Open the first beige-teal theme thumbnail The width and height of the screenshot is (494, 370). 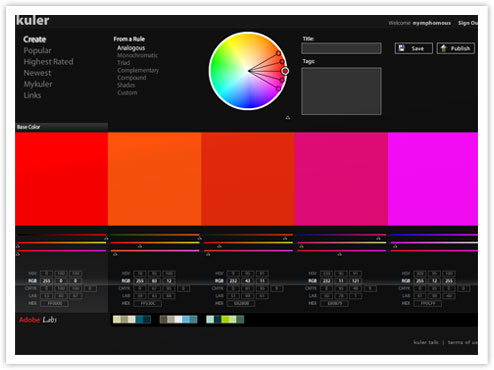click(132, 320)
